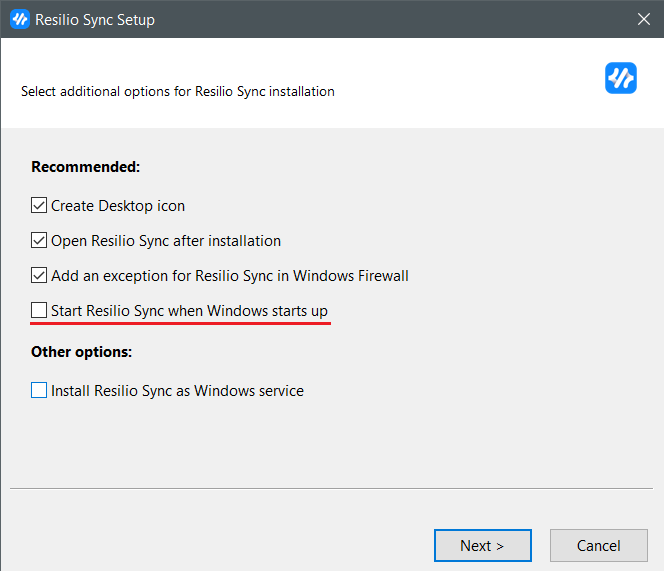The height and width of the screenshot is (571, 664).
Task: Click the Resilio Sync icon in title bar
Action: click(x=20, y=19)
